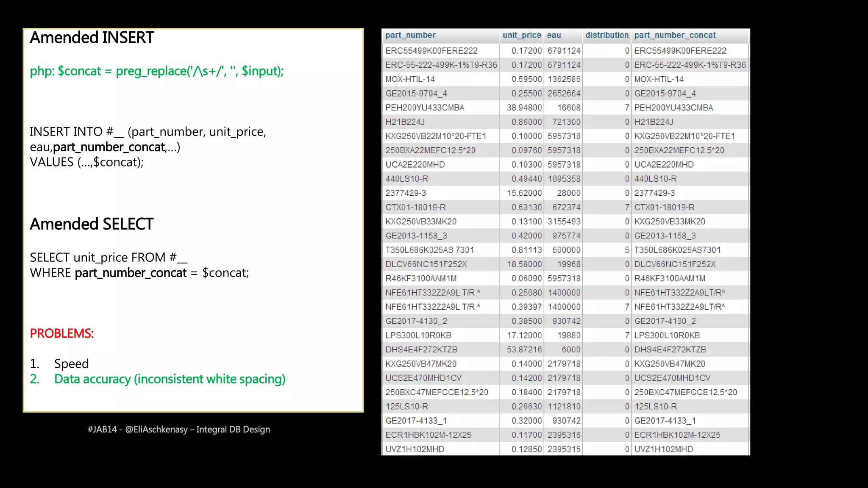Click part_number cell 'DHS4E4F272KTZB'
This screenshot has height=488, width=868.
421,350
